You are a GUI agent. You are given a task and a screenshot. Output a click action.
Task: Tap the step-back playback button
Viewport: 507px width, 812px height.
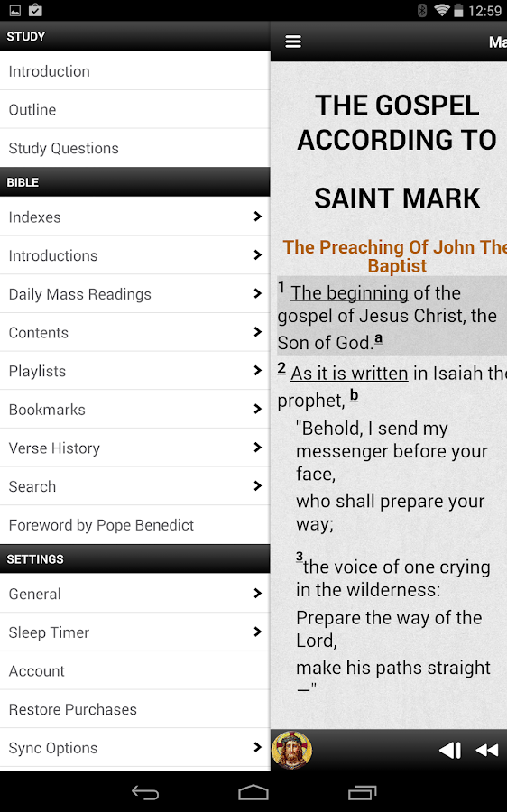coord(449,750)
